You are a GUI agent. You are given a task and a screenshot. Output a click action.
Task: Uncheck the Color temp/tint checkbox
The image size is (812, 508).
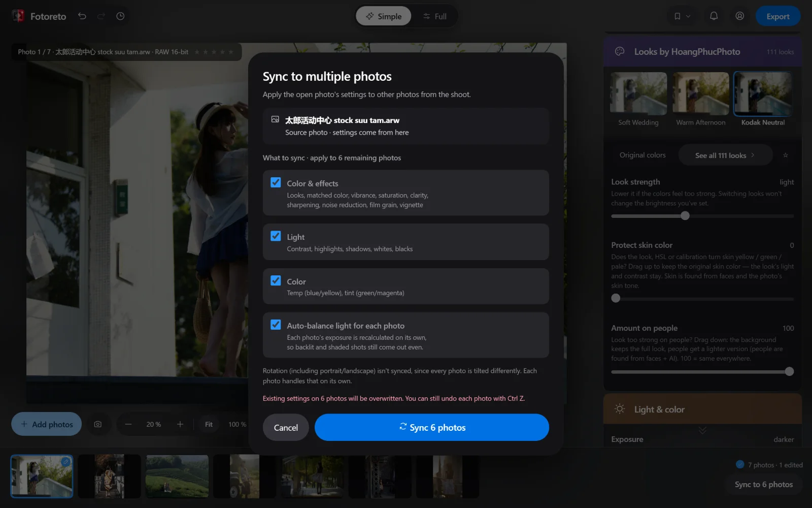[x=276, y=280]
